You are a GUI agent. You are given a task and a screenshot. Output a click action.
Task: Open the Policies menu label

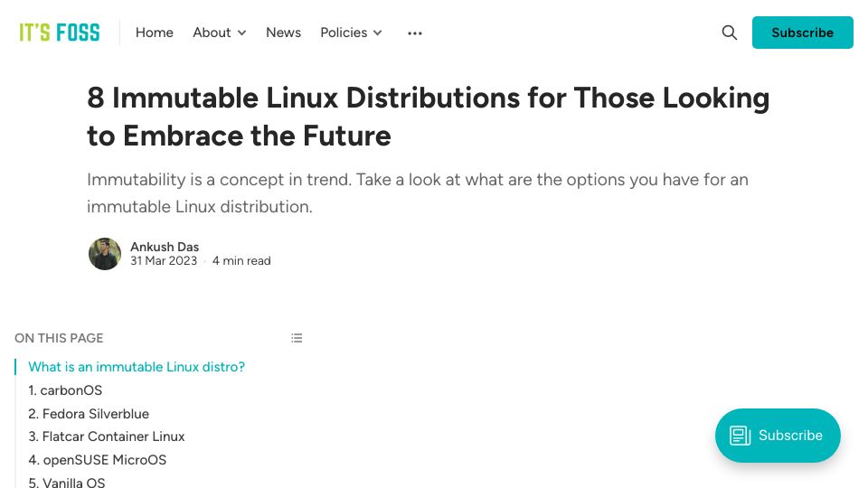pos(344,33)
